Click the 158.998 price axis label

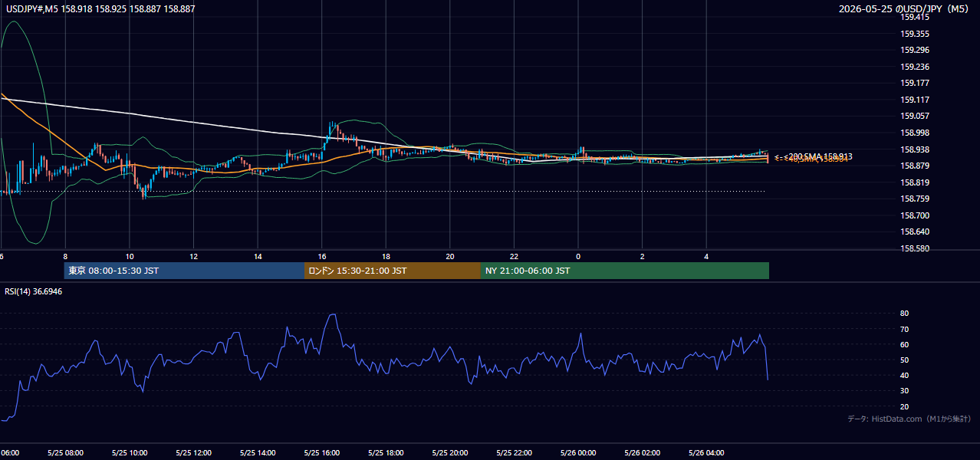click(x=916, y=133)
